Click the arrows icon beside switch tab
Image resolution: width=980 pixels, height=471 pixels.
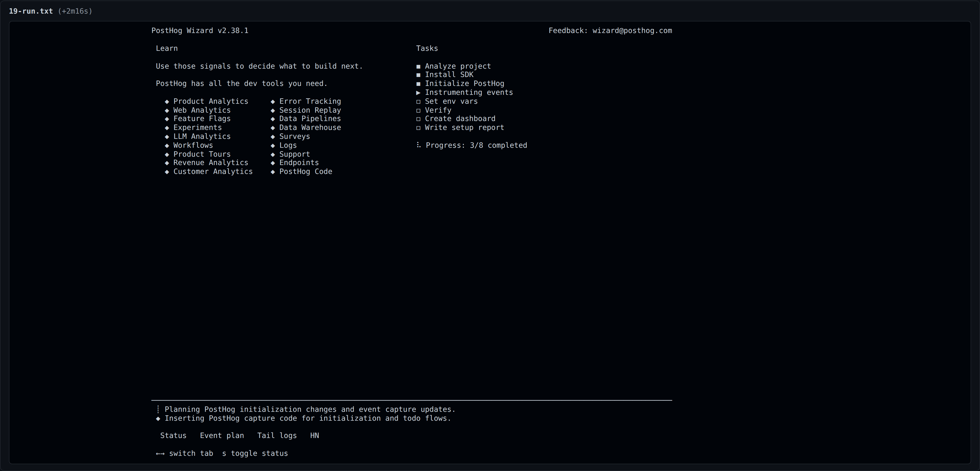pos(160,453)
